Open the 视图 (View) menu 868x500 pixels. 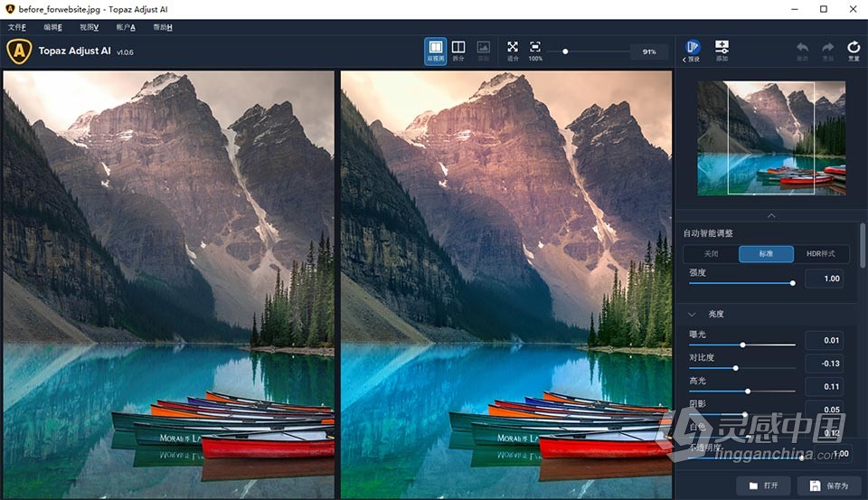pos(89,27)
